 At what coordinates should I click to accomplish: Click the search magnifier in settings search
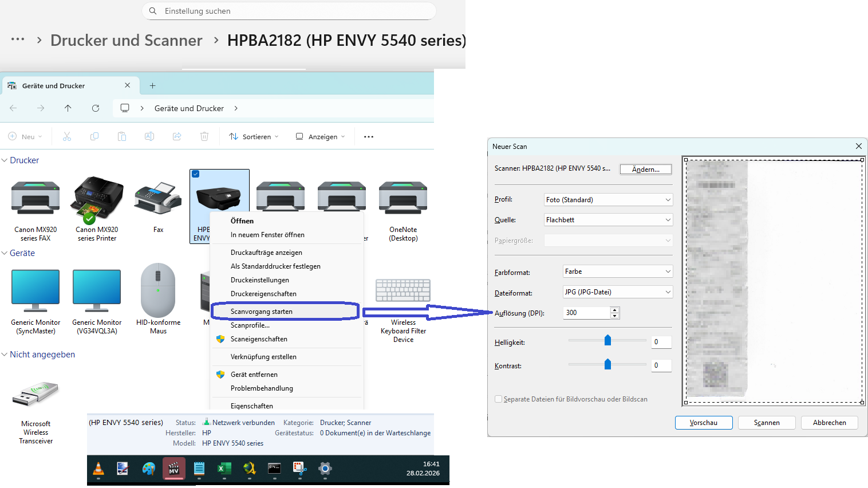tap(153, 11)
